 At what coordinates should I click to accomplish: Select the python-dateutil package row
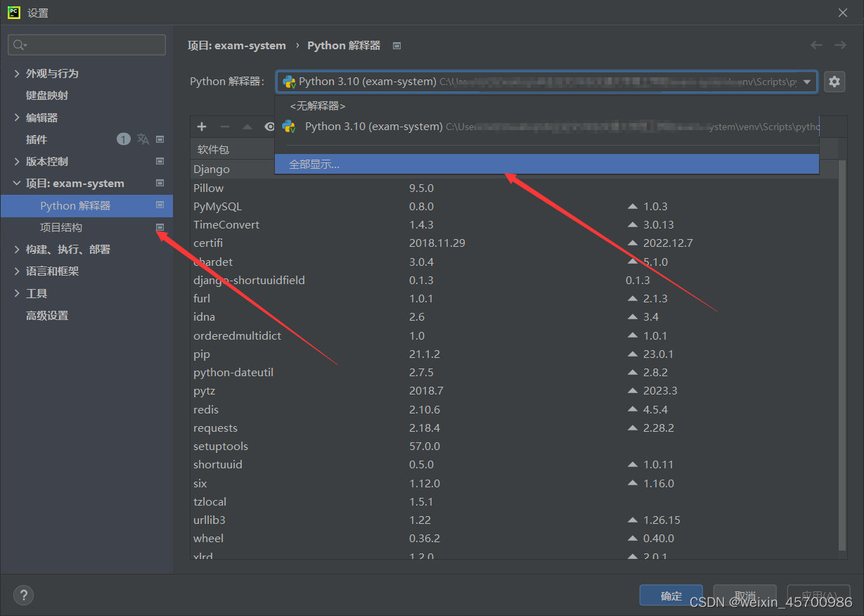514,372
